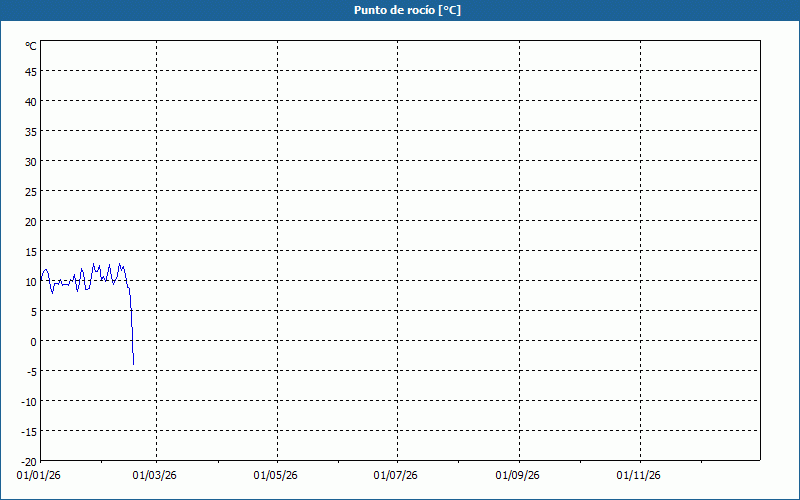Click the -5 y-axis label

pyautogui.click(x=30, y=371)
